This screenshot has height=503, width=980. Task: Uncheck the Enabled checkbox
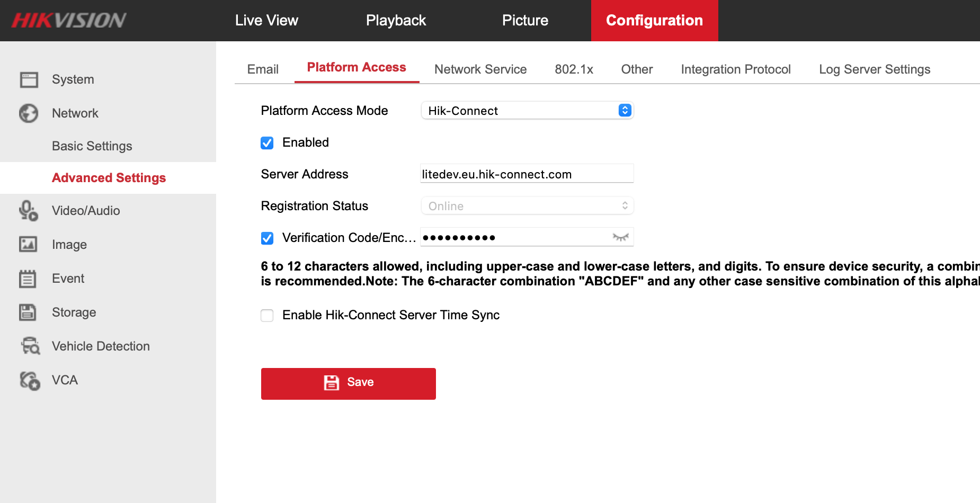point(267,143)
